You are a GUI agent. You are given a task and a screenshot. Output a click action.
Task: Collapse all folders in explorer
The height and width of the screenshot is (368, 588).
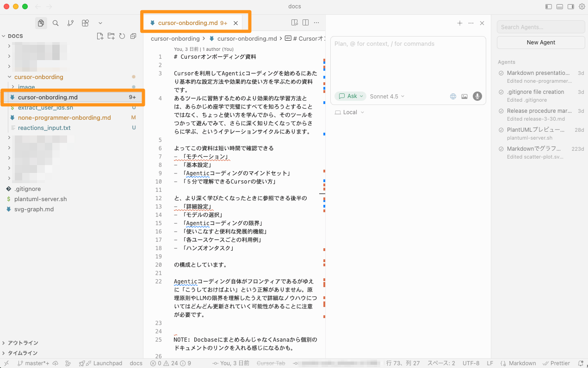pos(133,36)
